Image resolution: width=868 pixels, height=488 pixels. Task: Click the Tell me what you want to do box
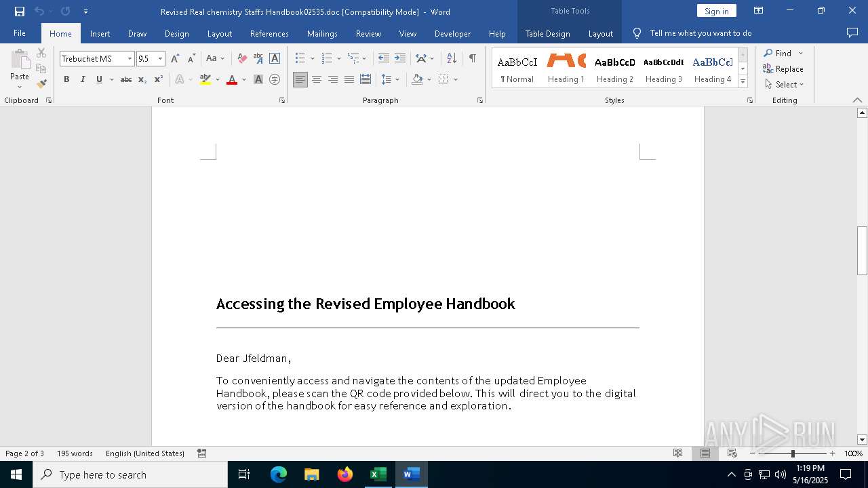tap(701, 33)
